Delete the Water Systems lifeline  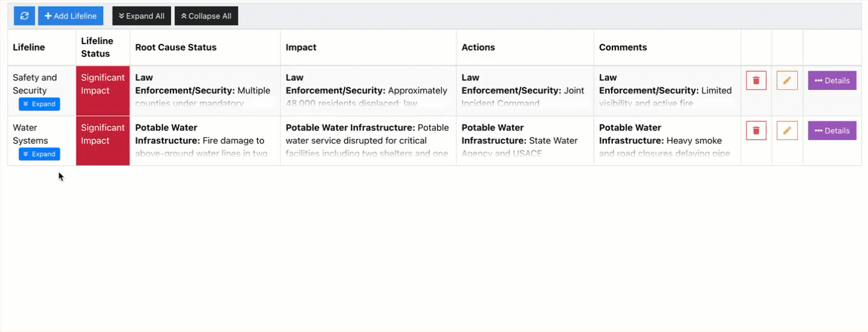[x=756, y=131]
